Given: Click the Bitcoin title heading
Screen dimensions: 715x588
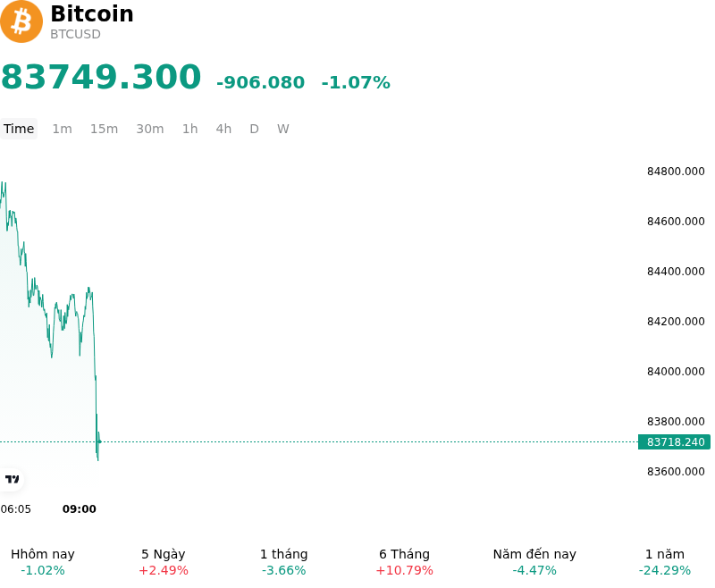Looking at the screenshot, I should pos(92,13).
